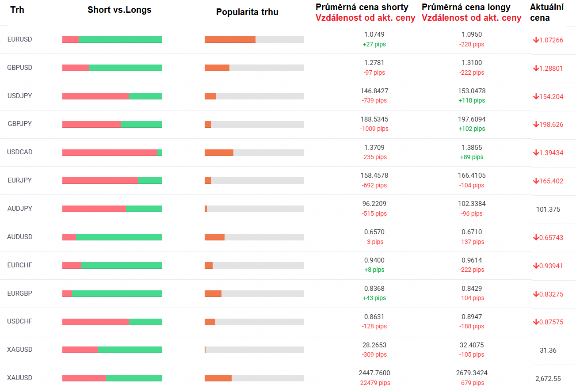This screenshot has width=576, height=392.
Task: Select the AUDJPY market name
Action: 20,209
